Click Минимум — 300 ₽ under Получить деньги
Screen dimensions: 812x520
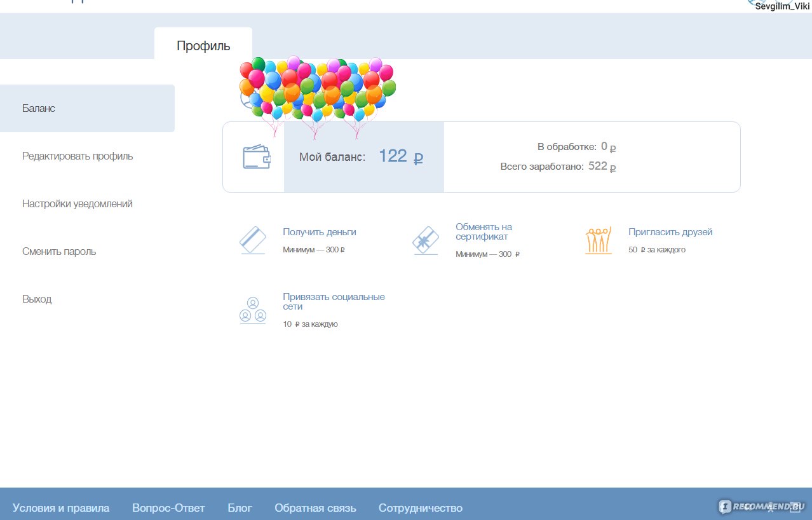tap(314, 250)
